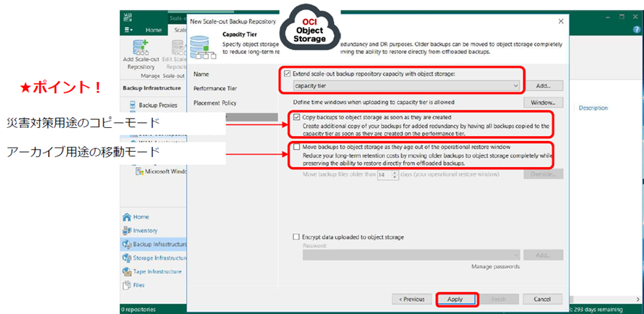Open the Inventory view
Screen dimensions: 644x314
pyautogui.click(x=140, y=230)
